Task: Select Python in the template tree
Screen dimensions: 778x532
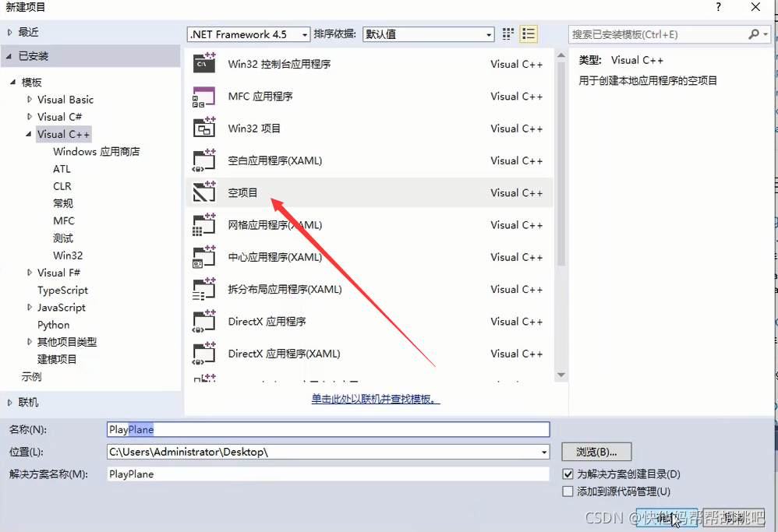Action: point(53,325)
